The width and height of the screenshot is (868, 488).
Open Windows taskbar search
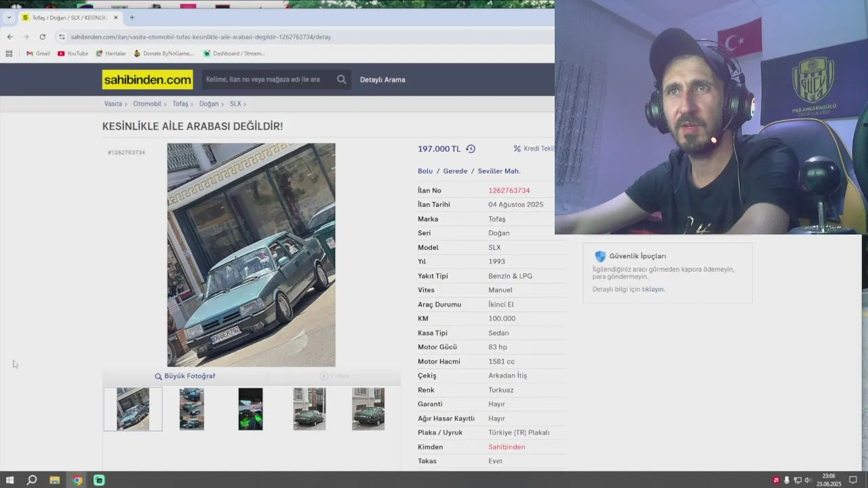point(31,480)
